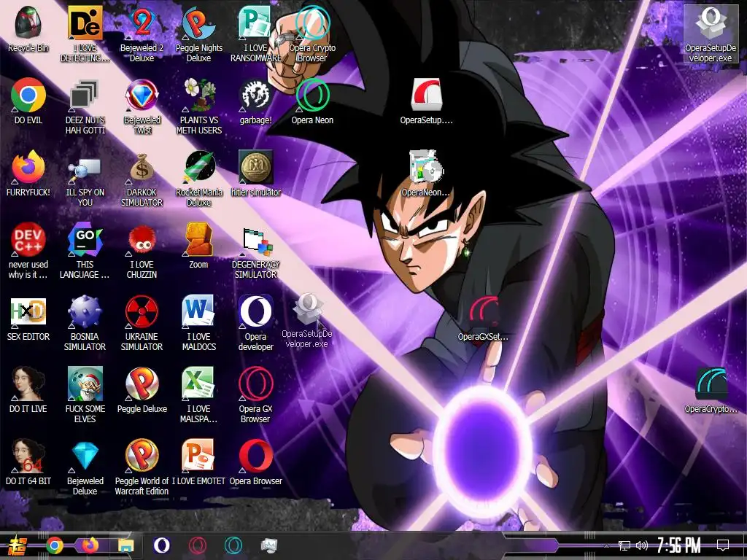This screenshot has width=747, height=560.
Task: Open the Start menu button
Action: point(18,545)
